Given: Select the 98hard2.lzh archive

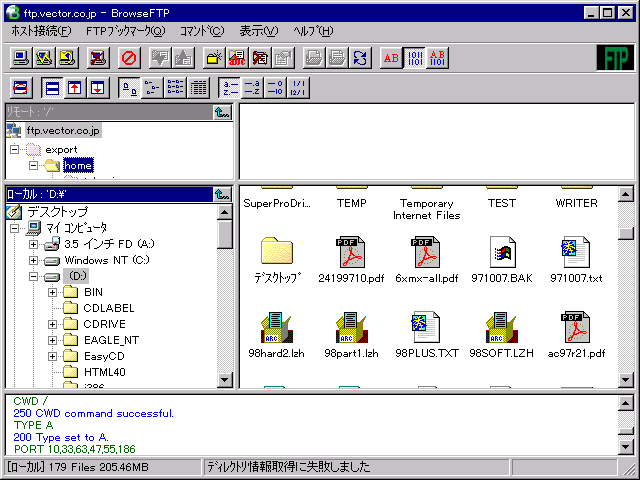Looking at the screenshot, I should click(x=276, y=335).
